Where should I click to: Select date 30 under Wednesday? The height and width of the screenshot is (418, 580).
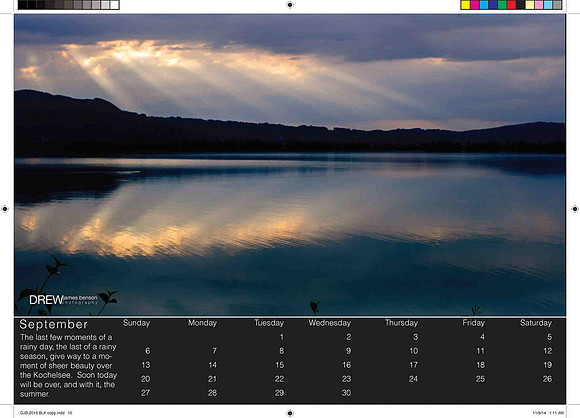click(x=346, y=393)
